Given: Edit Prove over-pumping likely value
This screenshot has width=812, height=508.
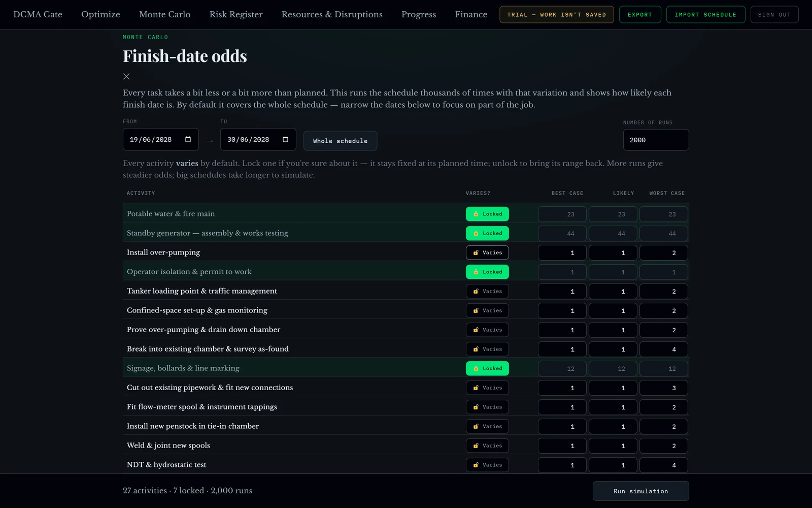Looking at the screenshot, I should [613, 330].
